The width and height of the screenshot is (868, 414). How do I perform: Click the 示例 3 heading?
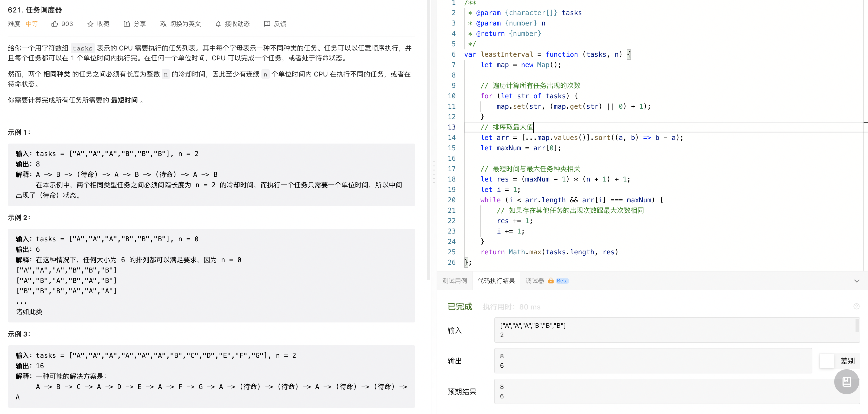(19, 334)
